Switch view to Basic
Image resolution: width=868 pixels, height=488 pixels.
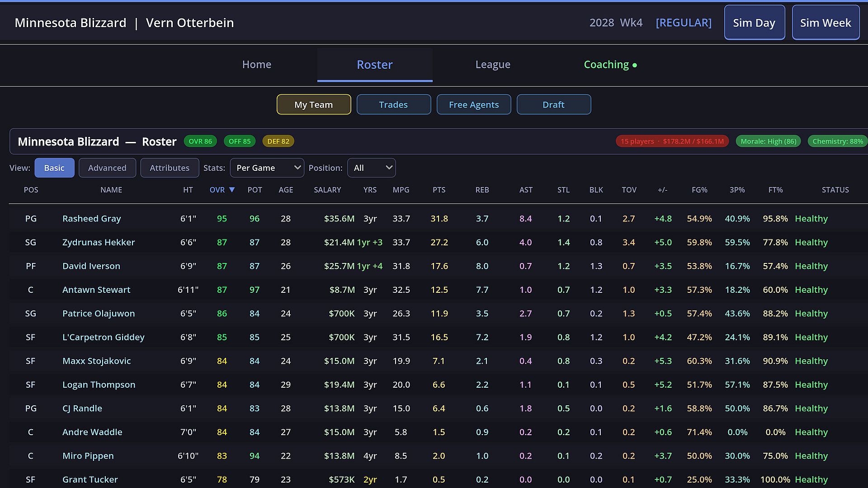(54, 168)
